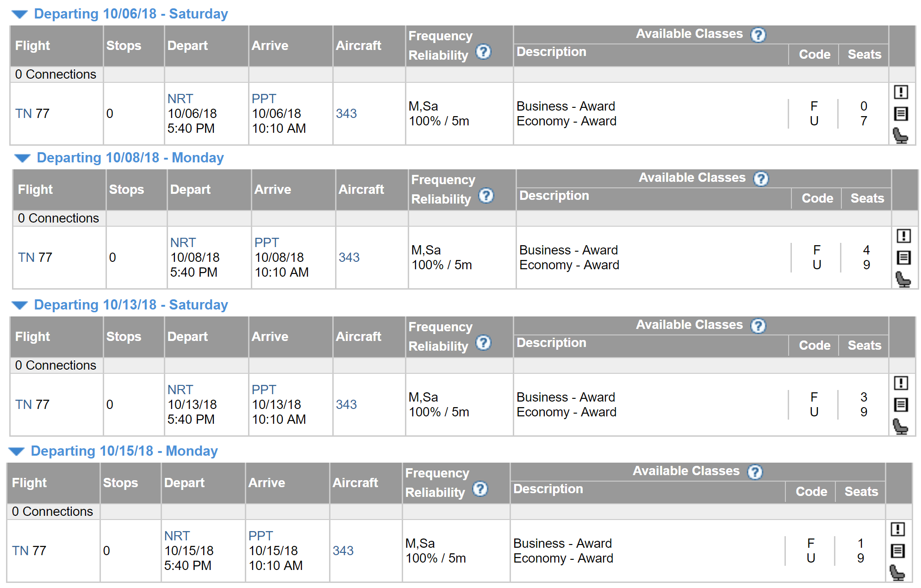Open aircraft 343 link in the 10/15/18 row
921x588 pixels.
(343, 551)
